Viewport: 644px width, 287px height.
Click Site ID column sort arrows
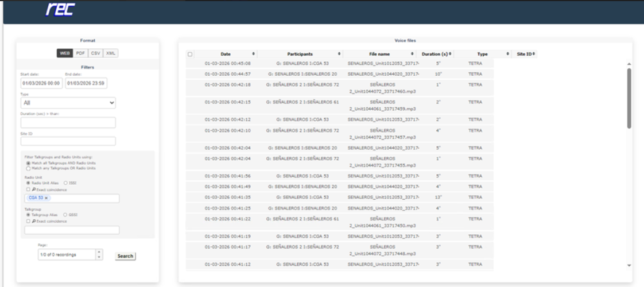(534, 54)
